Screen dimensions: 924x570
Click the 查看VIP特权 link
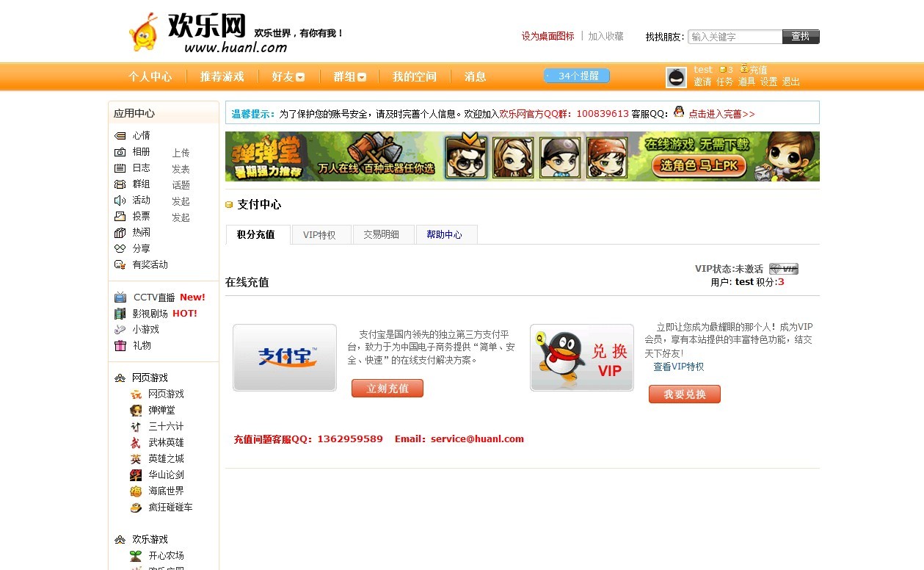tap(679, 367)
